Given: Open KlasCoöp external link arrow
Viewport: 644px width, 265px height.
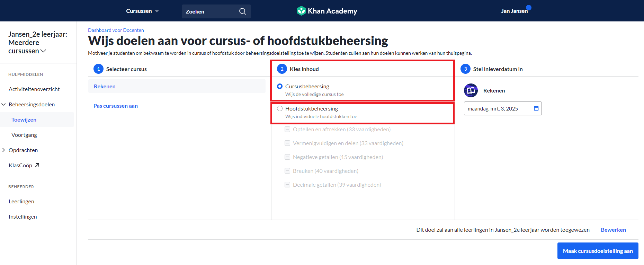Looking at the screenshot, I should [37, 165].
